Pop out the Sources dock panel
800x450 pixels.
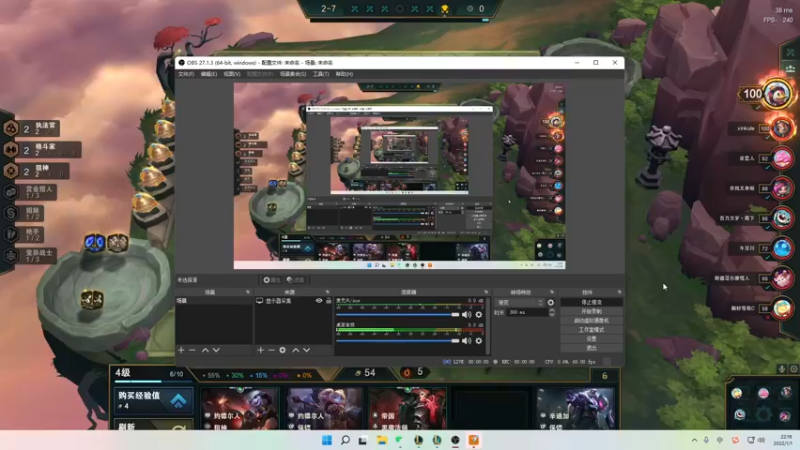pyautogui.click(x=328, y=292)
